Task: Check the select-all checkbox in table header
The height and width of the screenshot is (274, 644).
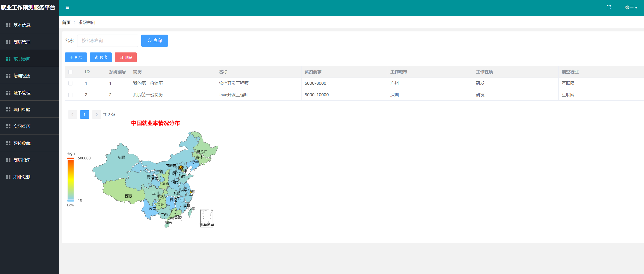Action: click(70, 72)
